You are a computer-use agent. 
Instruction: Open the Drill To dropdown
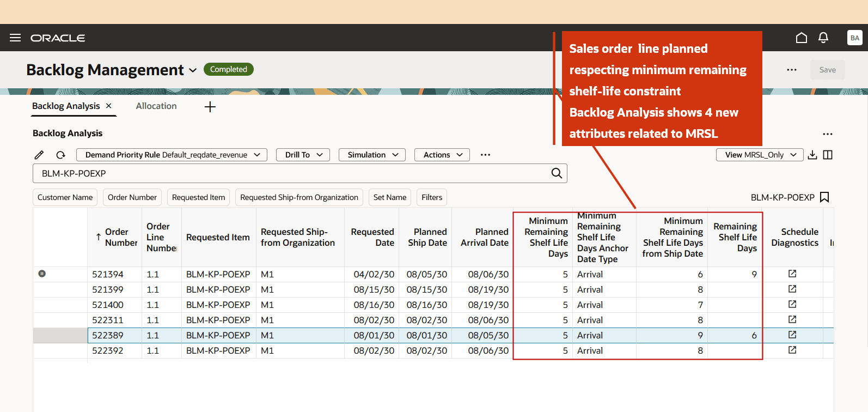pos(303,155)
